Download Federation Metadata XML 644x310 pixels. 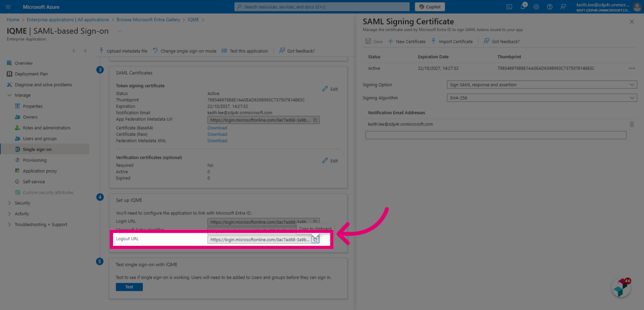[217, 141]
